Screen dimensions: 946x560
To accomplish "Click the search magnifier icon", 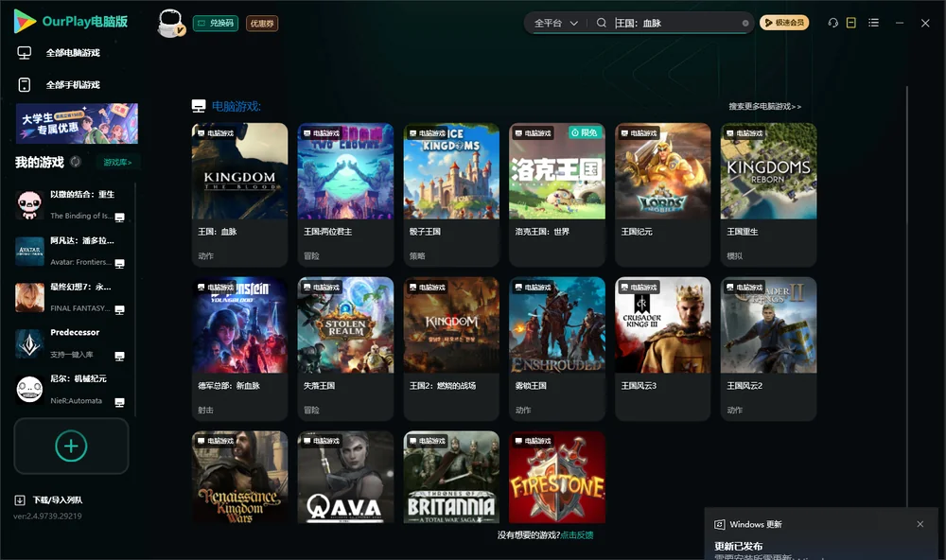I will [x=602, y=23].
